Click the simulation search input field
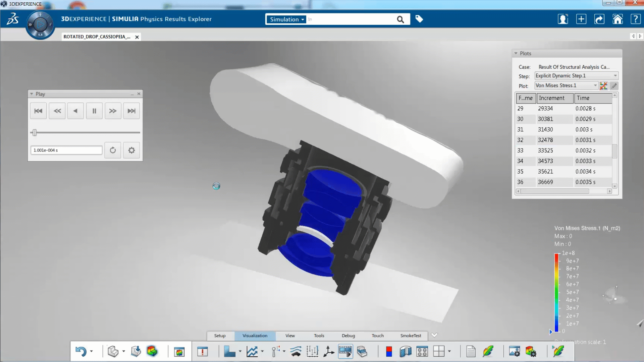The height and width of the screenshot is (362, 644). (351, 19)
